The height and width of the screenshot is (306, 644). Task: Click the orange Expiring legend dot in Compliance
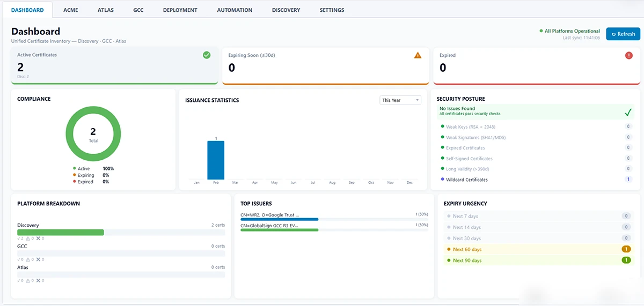click(x=74, y=175)
